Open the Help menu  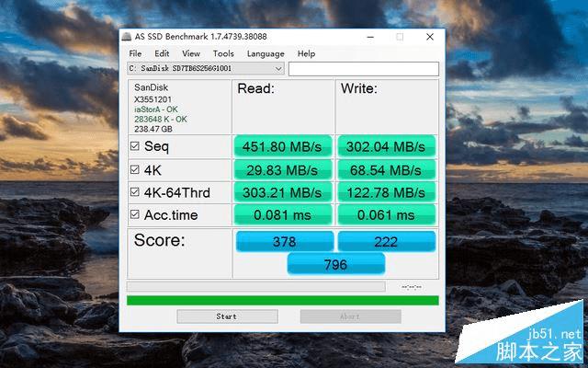coord(306,53)
